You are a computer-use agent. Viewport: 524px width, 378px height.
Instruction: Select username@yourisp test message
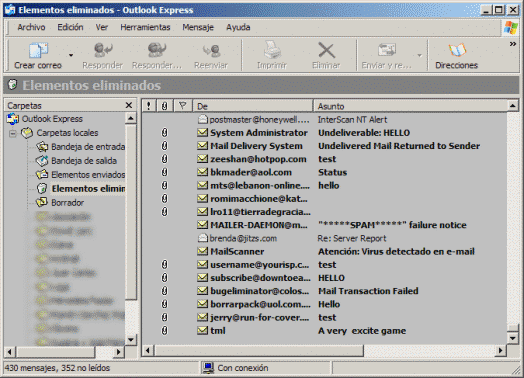click(324, 265)
